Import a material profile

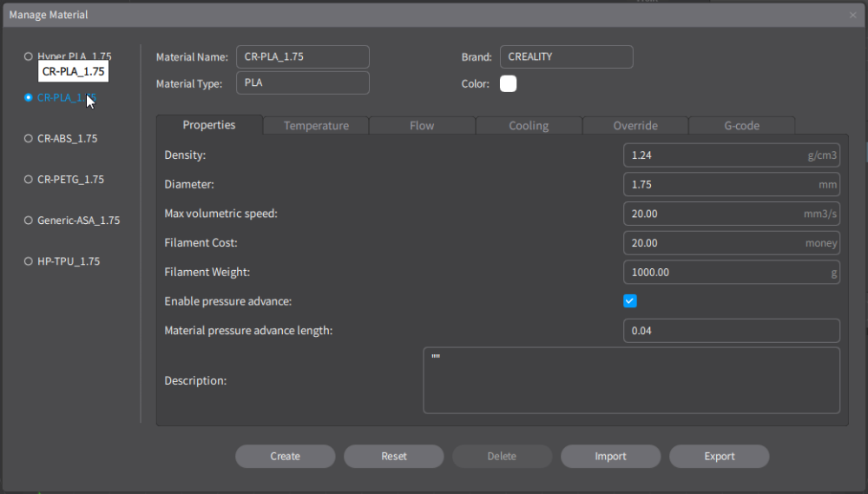(x=610, y=457)
